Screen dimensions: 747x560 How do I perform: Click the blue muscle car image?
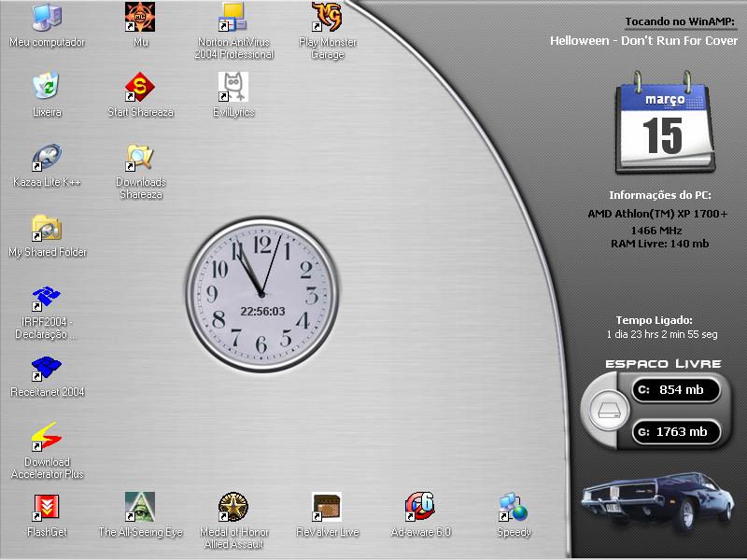click(x=657, y=502)
